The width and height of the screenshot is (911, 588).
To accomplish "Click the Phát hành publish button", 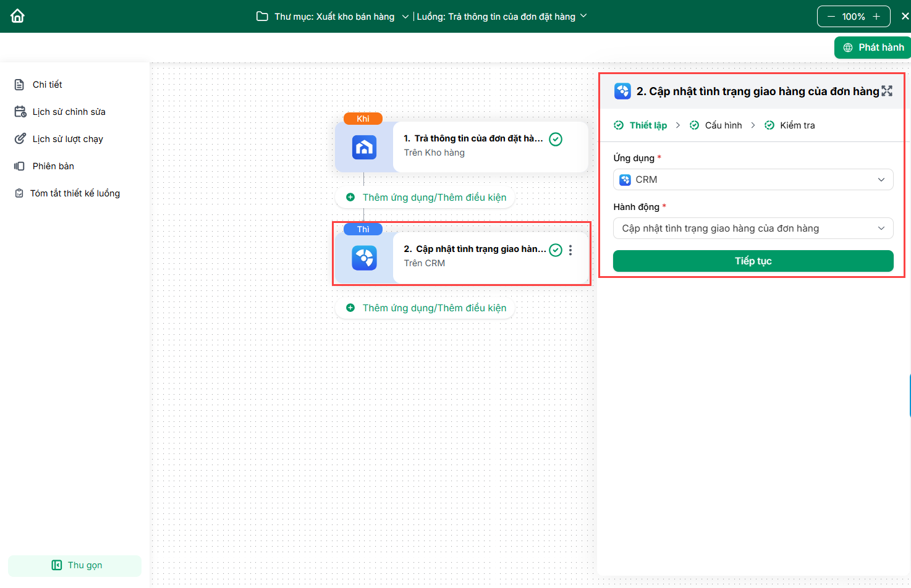I will (x=873, y=48).
